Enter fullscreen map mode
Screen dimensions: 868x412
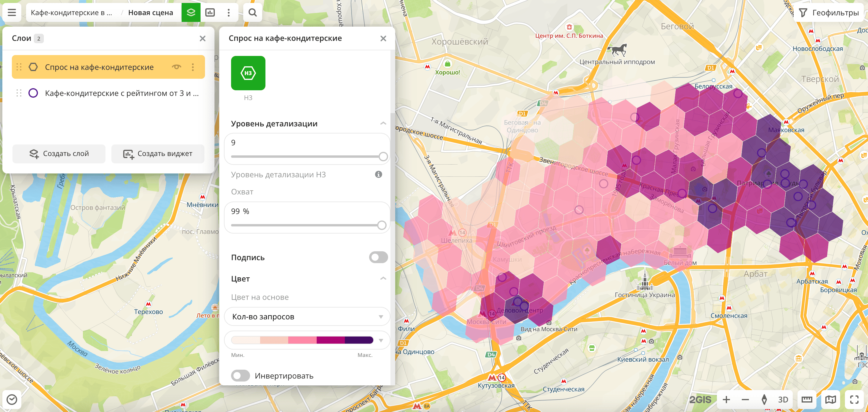pyautogui.click(x=854, y=400)
